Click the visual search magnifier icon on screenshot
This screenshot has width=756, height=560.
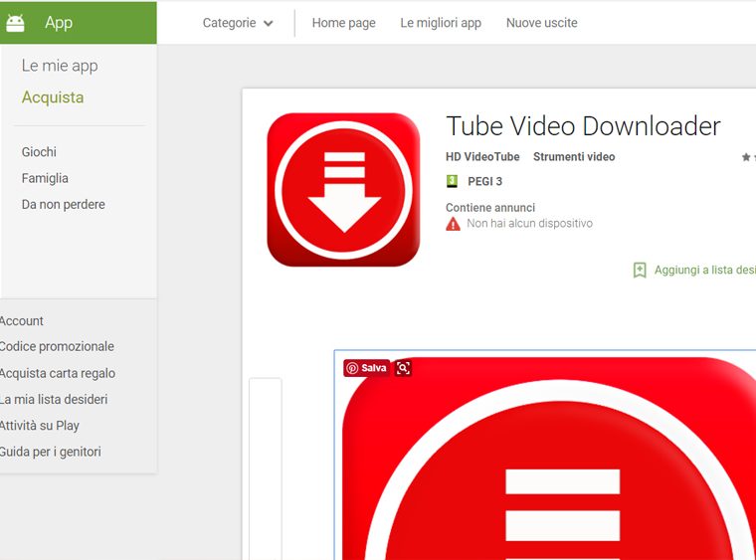click(x=403, y=368)
